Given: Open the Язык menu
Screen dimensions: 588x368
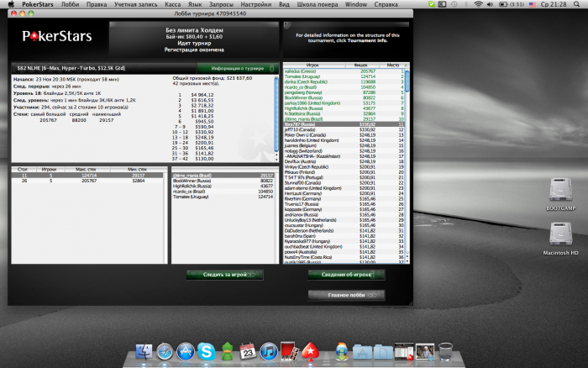Looking at the screenshot, I should [x=195, y=4].
